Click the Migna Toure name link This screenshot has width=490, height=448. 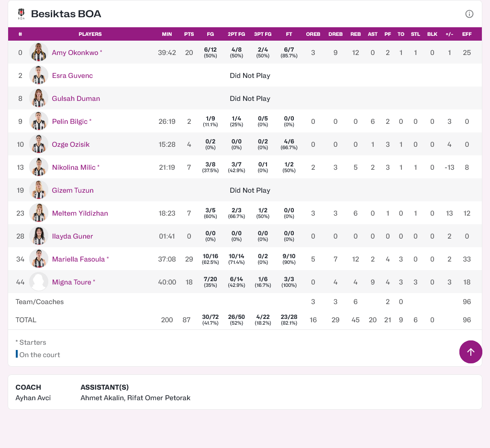click(71, 282)
